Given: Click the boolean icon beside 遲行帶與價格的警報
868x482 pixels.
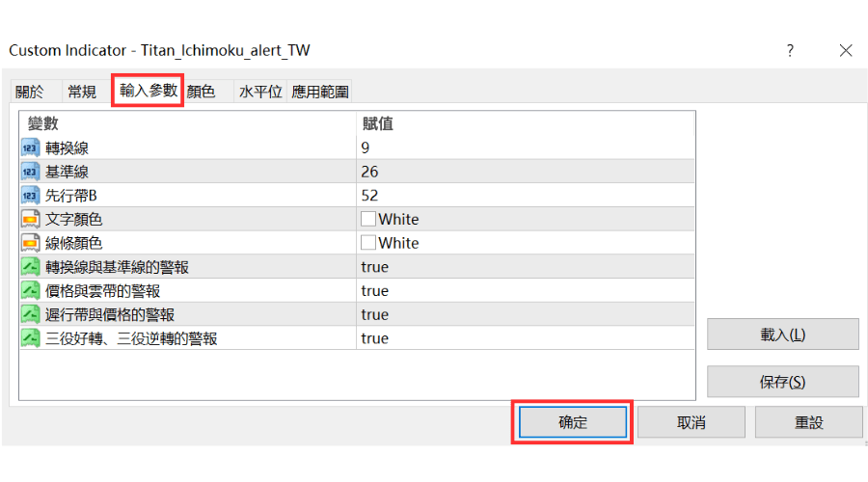Looking at the screenshot, I should pos(29,315).
